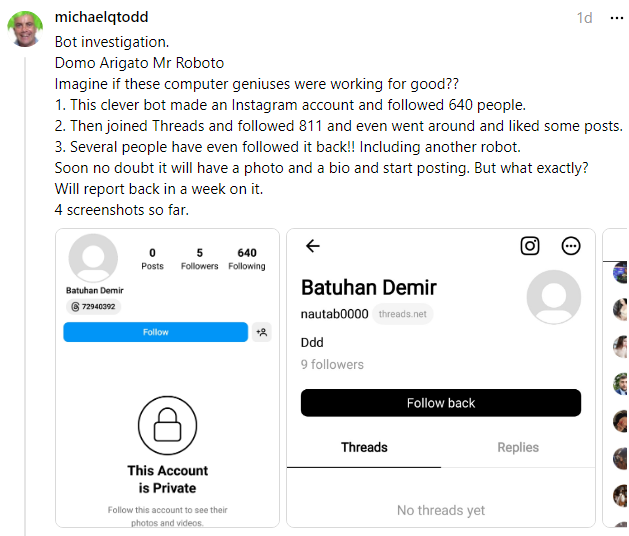
Task: Click the Threads badge 72940392
Action: [x=93, y=307]
